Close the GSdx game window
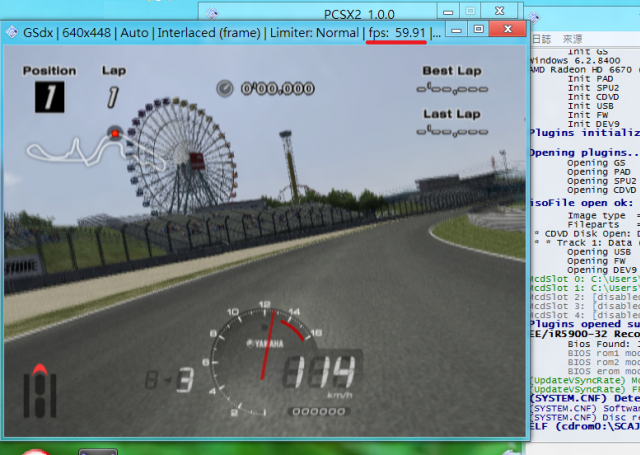 508,29
